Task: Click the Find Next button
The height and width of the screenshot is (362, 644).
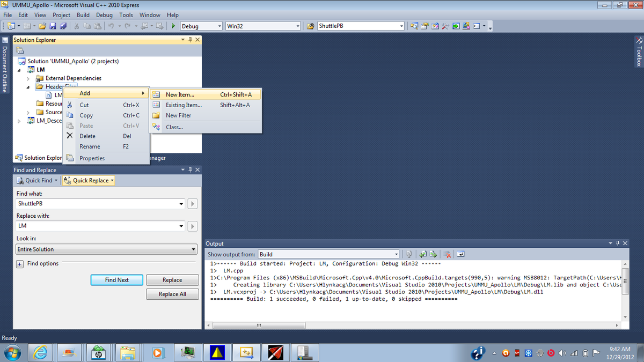Action: coord(117,280)
